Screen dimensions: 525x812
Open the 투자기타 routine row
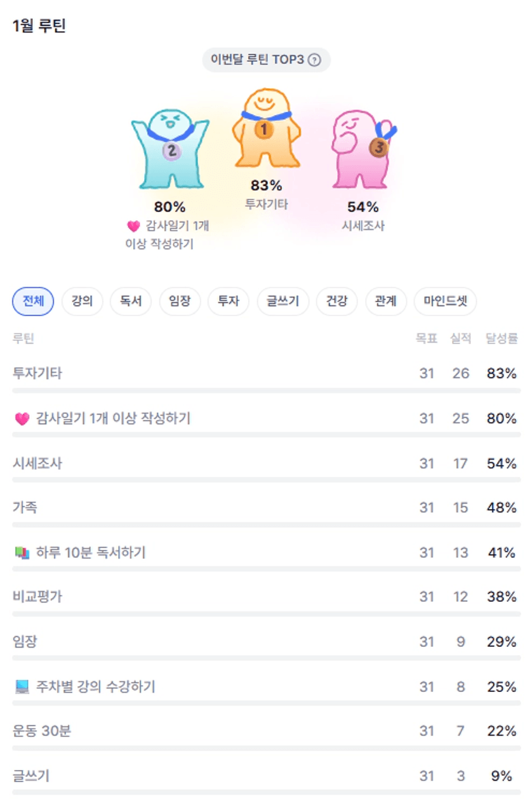(x=37, y=373)
